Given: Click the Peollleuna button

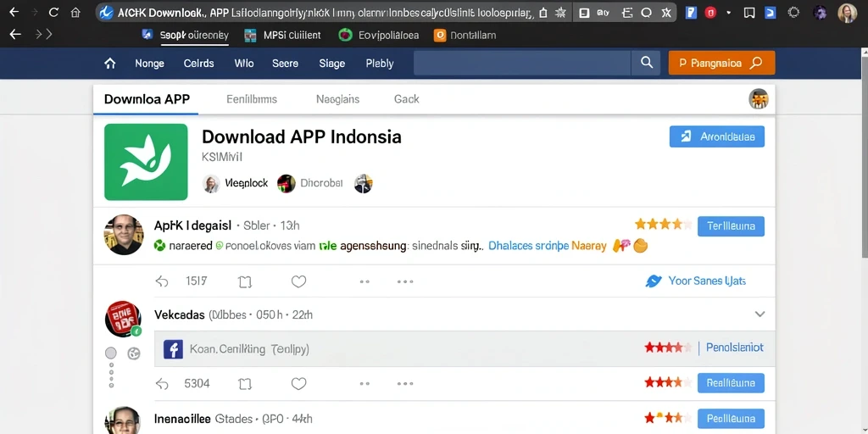Looking at the screenshot, I should click(x=731, y=419).
